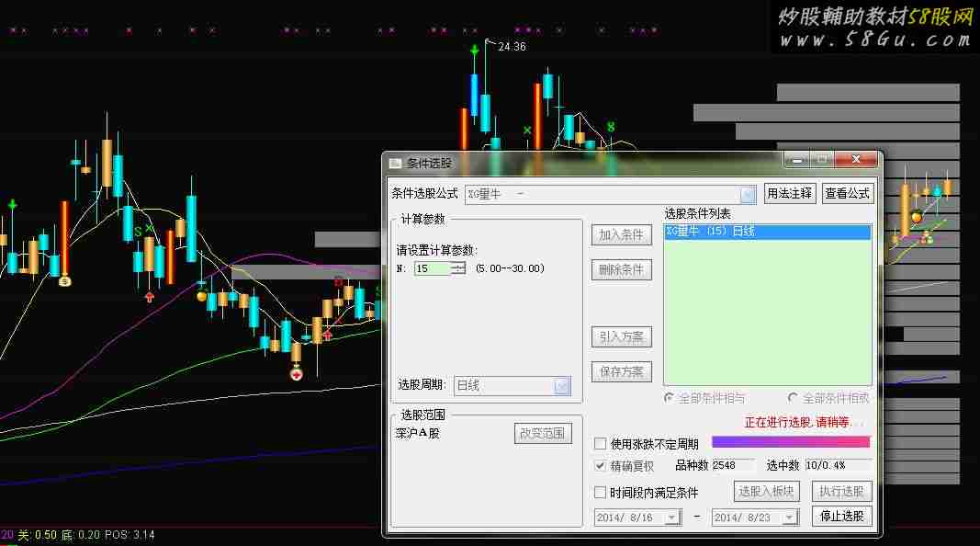
Task: Click the 改变范围 button
Action: click(543, 433)
